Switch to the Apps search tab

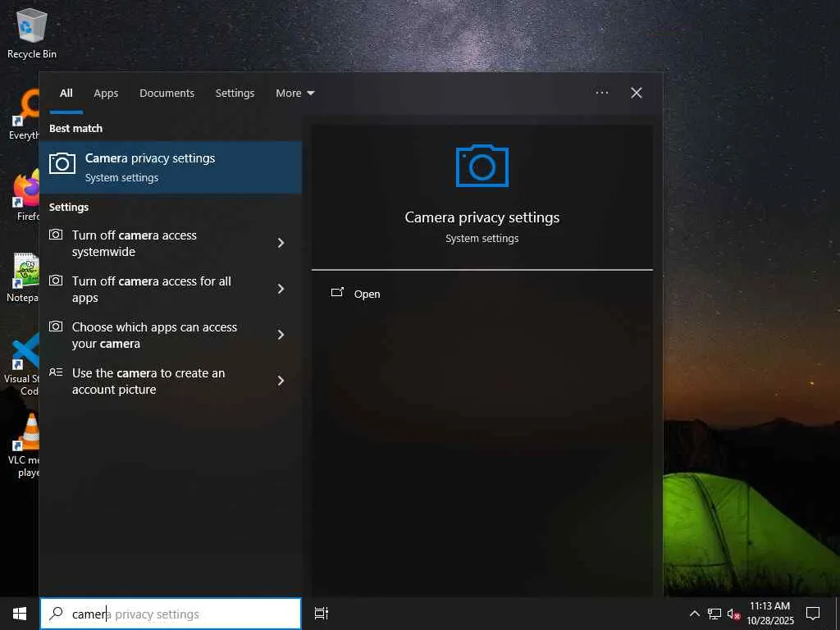(x=106, y=94)
